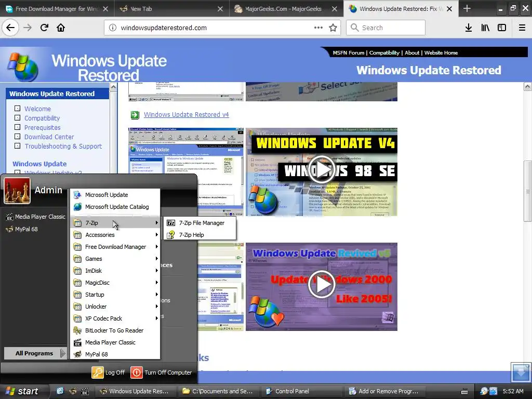Expand the ImDisk submenu
532x399 pixels.
116,270
